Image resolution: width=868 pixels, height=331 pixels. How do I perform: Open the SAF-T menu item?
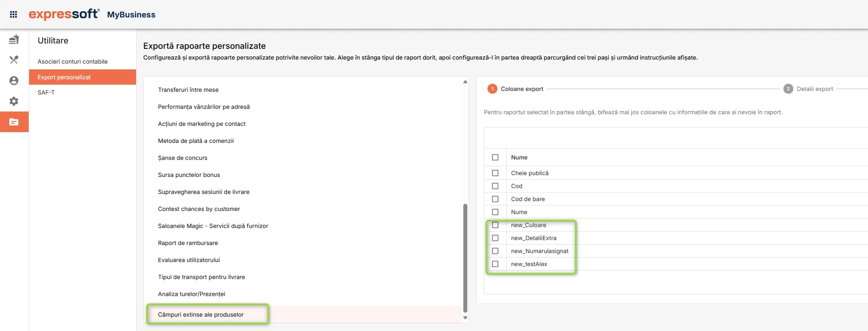pyautogui.click(x=82, y=92)
